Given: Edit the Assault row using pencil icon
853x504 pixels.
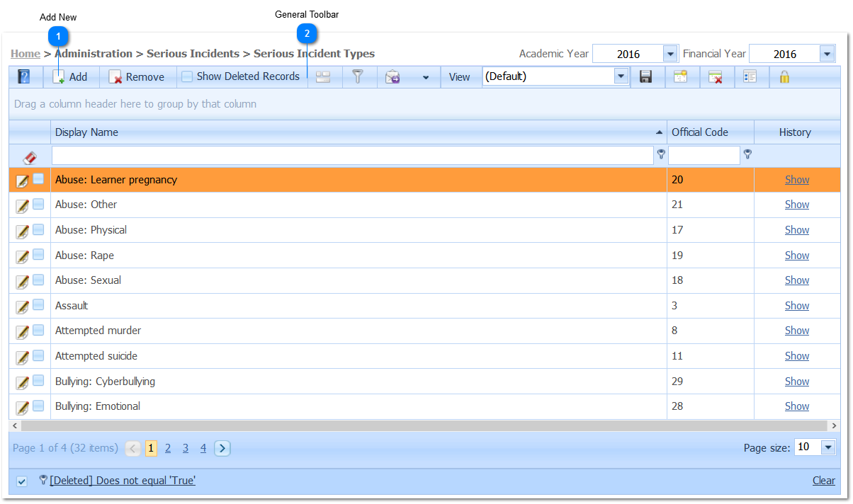Looking at the screenshot, I should 22,307.
